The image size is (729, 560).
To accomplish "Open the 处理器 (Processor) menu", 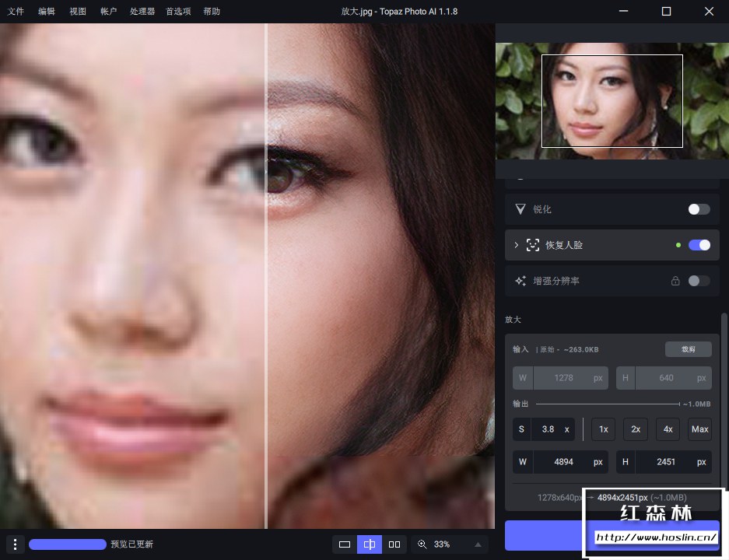I will pyautogui.click(x=142, y=12).
